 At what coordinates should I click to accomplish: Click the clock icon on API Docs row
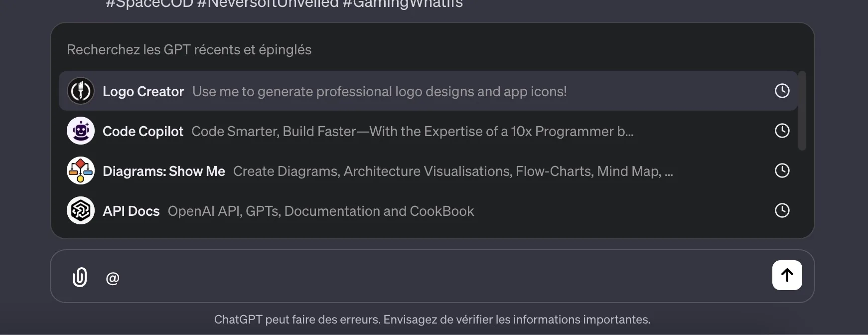782,210
